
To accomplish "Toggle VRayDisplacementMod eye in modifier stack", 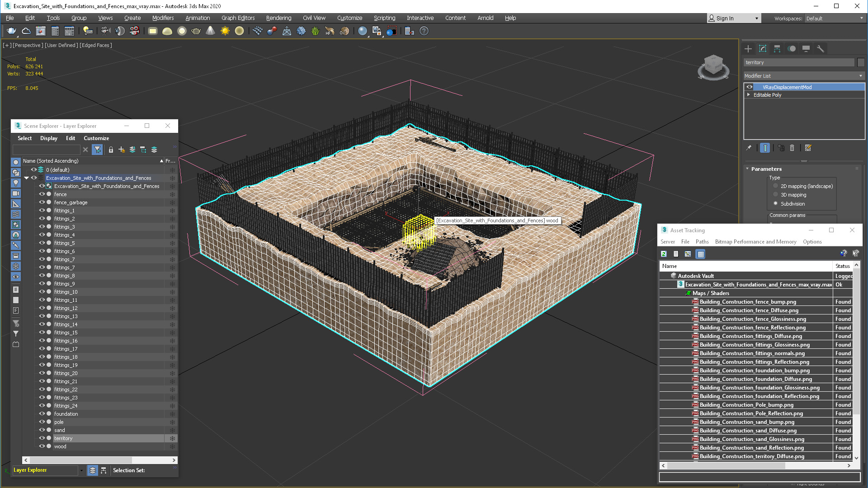I will [x=750, y=87].
